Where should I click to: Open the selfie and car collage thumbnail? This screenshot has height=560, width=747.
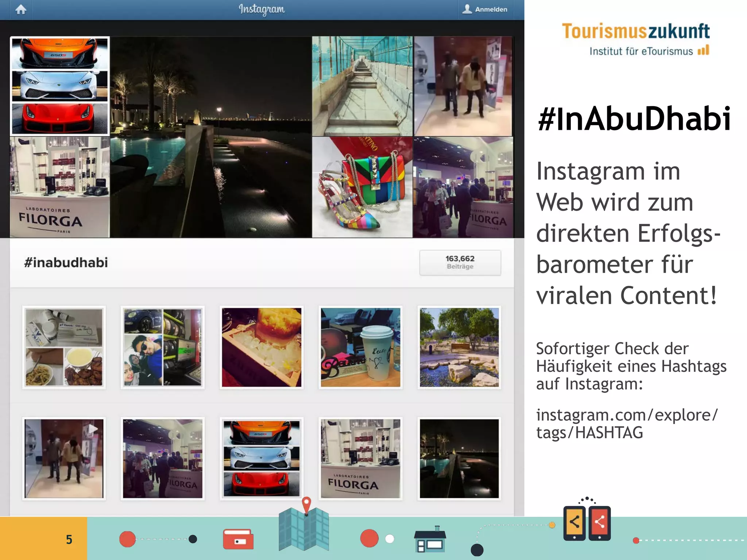(x=163, y=347)
